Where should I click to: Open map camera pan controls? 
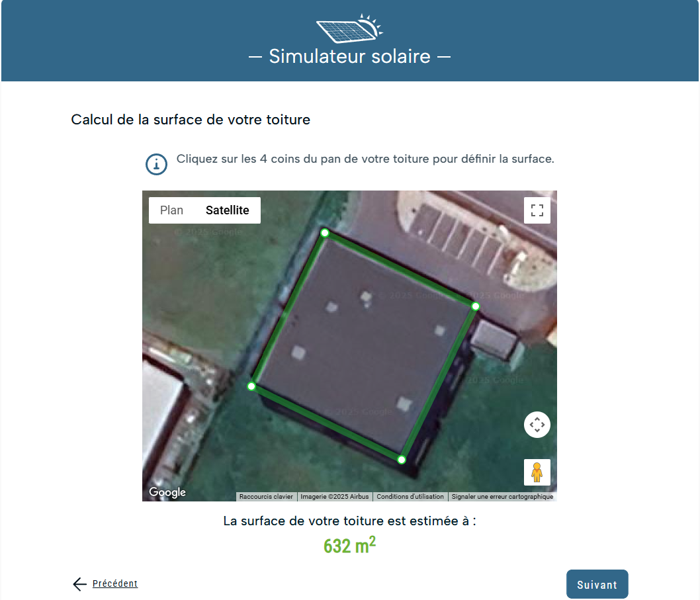tap(537, 425)
